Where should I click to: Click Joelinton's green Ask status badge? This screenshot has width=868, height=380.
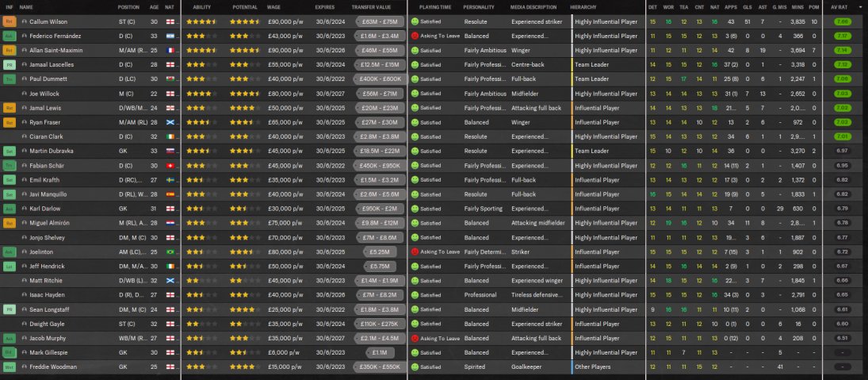point(10,252)
